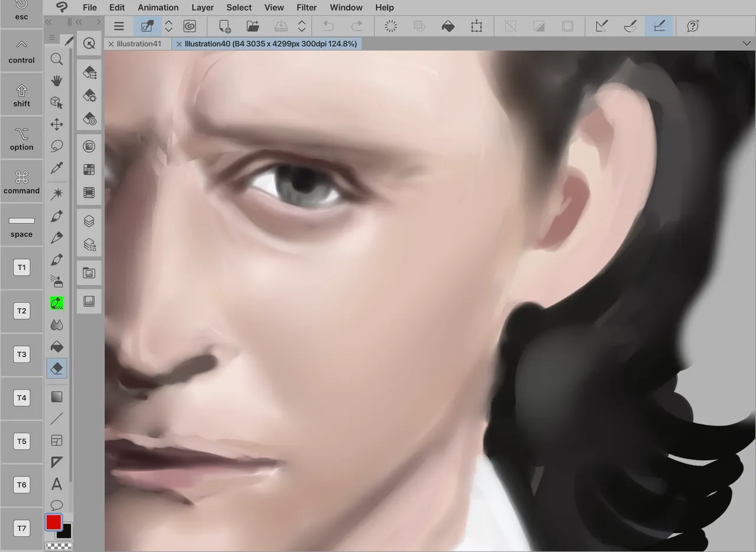Open the Tool Property palette icon
This screenshot has width=756, height=552.
point(89,96)
